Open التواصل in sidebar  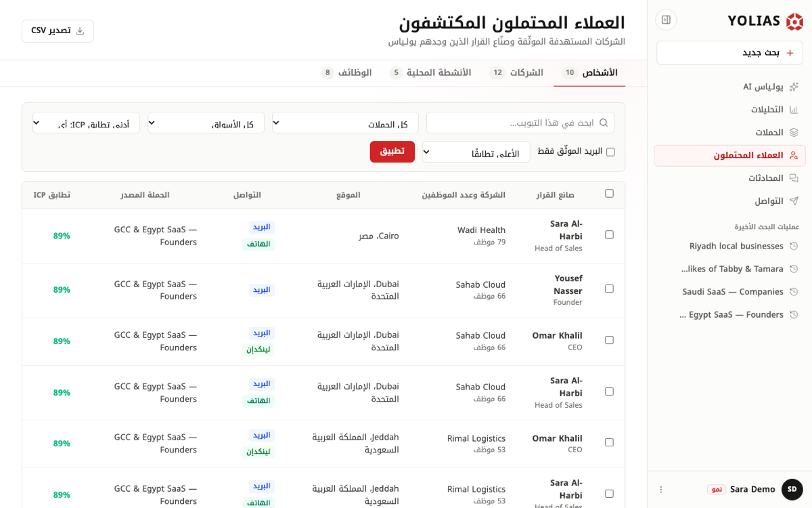point(729,201)
